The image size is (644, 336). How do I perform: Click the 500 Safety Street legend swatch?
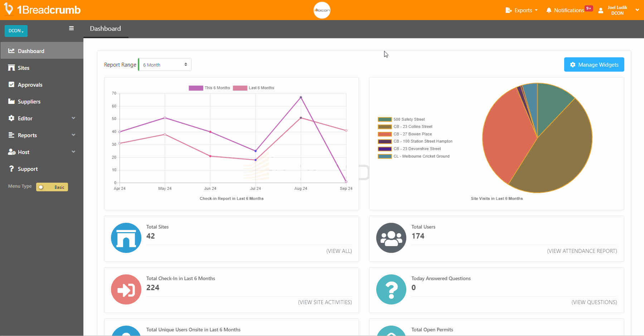coord(384,119)
